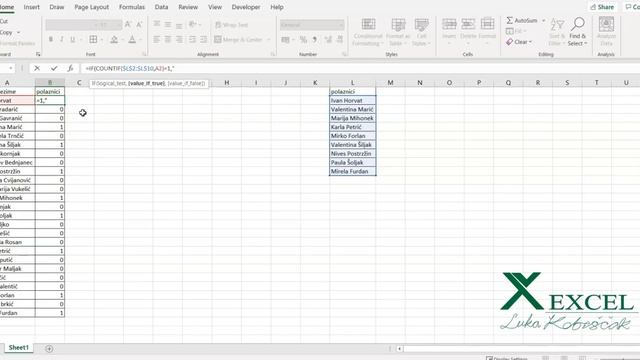Viewport: 640px width, 360px height.
Task: Click Merge & Center
Action: [x=238, y=40]
